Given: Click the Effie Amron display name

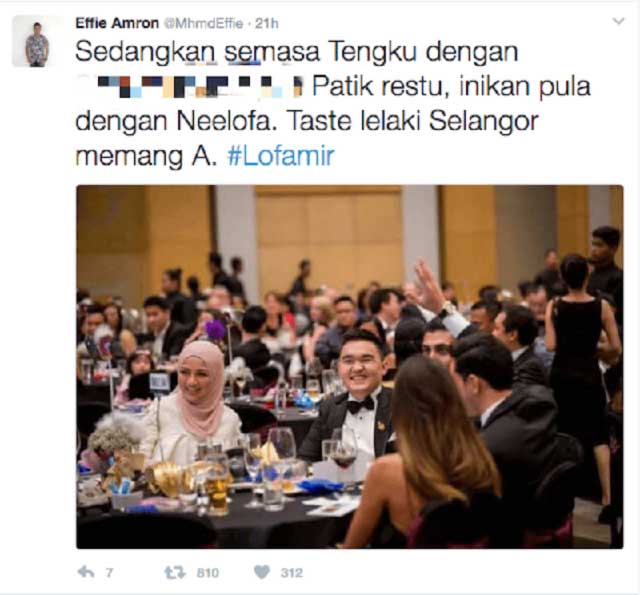Looking at the screenshot, I should [x=117, y=23].
